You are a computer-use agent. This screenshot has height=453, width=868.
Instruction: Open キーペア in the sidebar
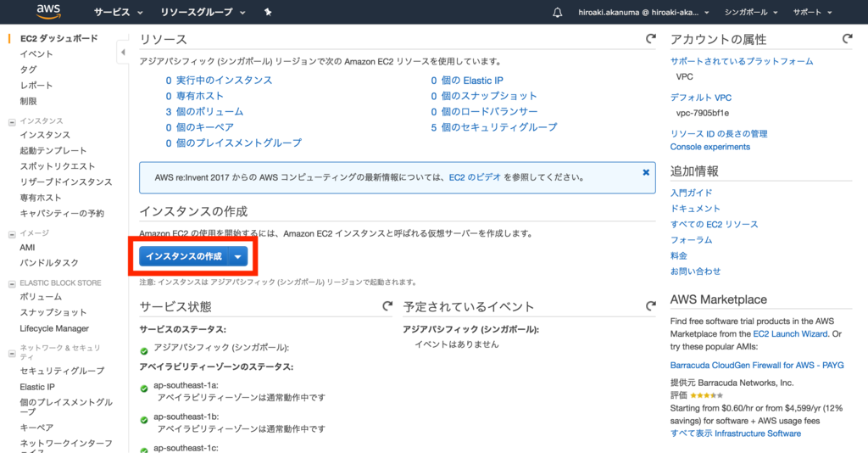36,428
